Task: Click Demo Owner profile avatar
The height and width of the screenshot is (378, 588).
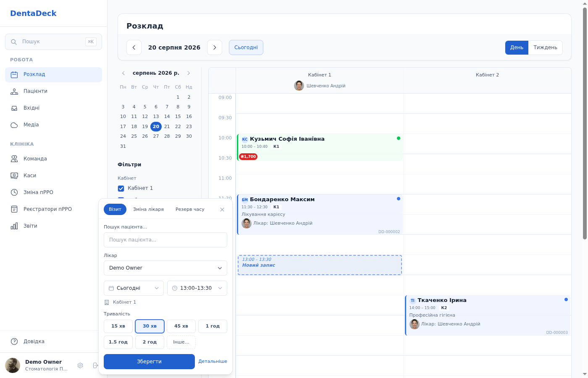Action: (13, 365)
